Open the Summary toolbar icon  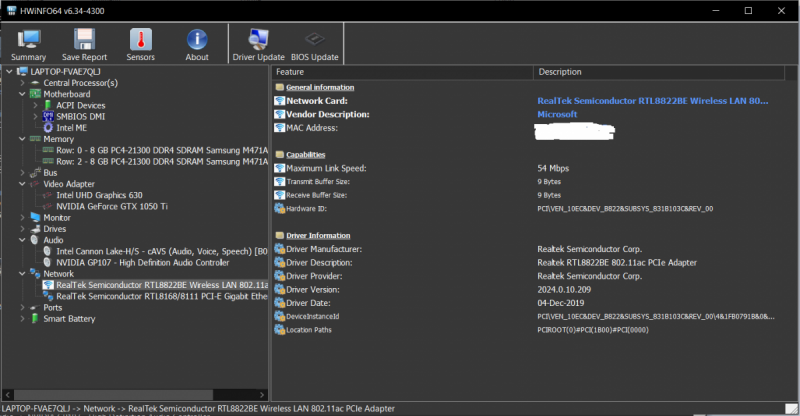(29, 40)
